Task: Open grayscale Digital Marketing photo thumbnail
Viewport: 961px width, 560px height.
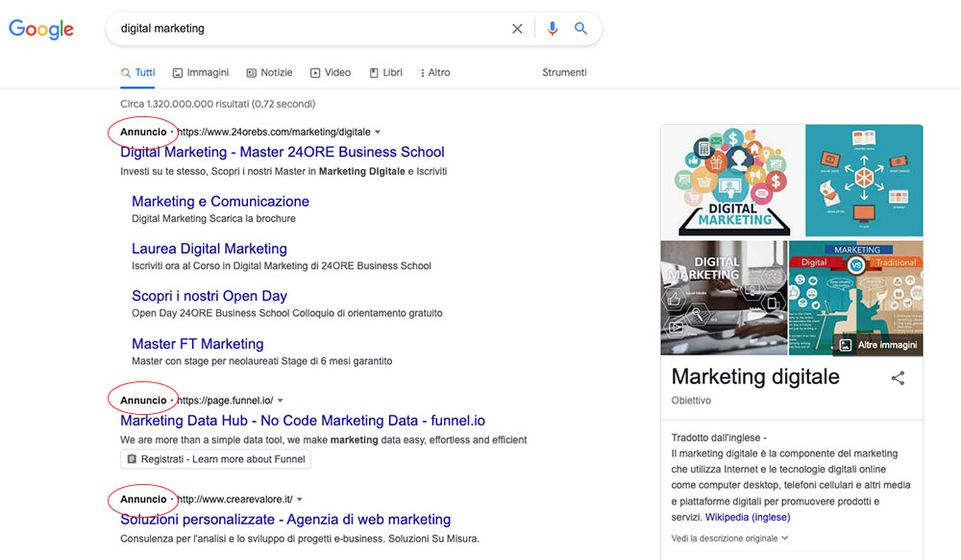Action: tap(724, 298)
